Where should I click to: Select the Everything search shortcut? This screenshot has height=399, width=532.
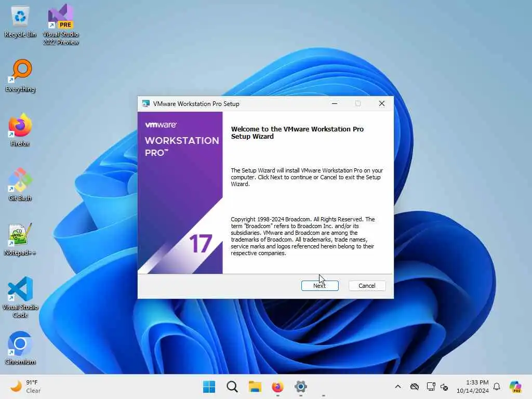pyautogui.click(x=20, y=76)
